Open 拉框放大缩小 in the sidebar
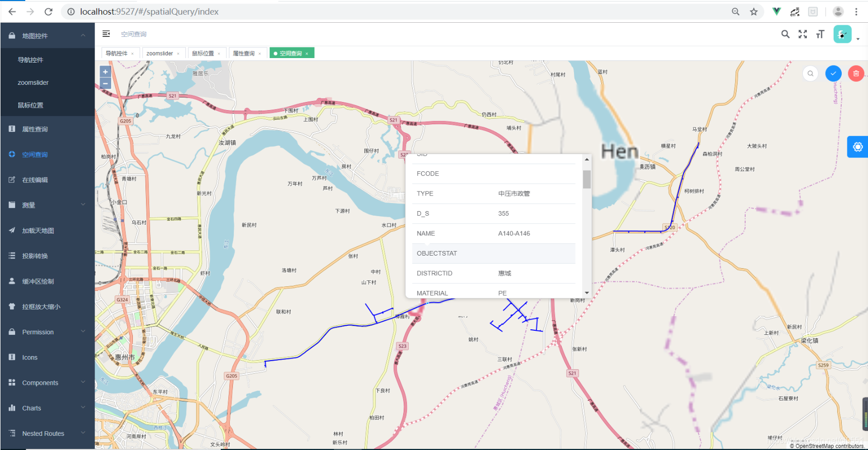868x450 pixels. (x=47, y=307)
